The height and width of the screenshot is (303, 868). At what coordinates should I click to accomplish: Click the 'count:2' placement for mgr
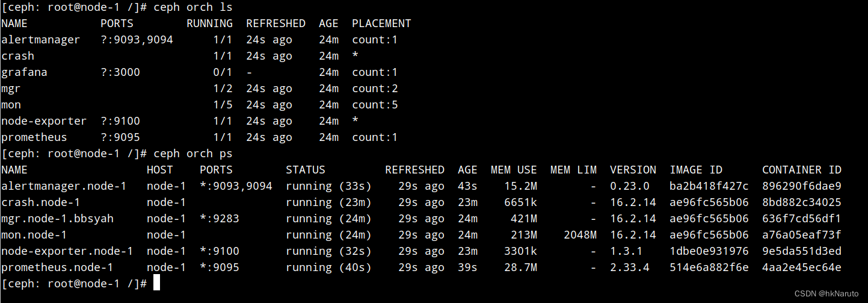(375, 89)
